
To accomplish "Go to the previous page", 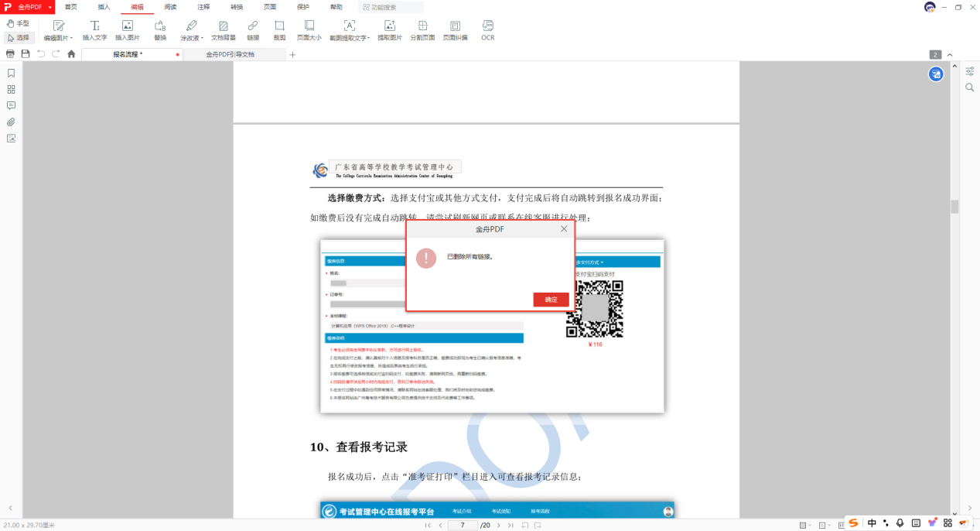I will pos(440,525).
